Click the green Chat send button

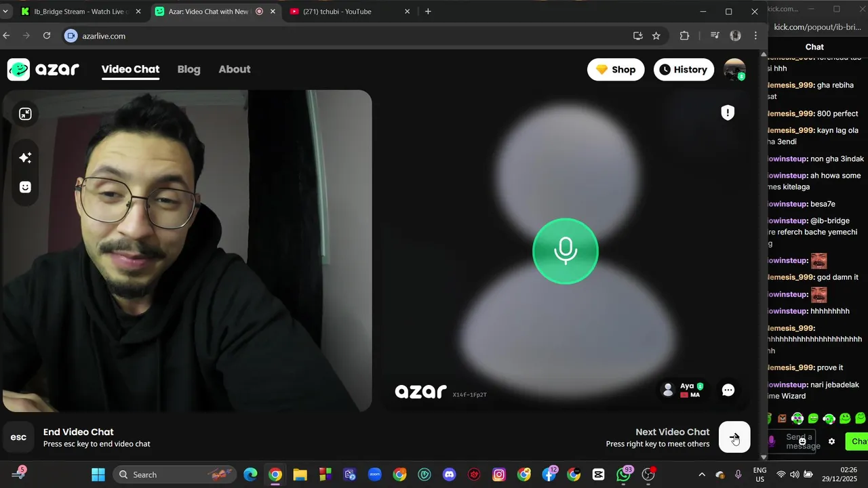pos(857,441)
